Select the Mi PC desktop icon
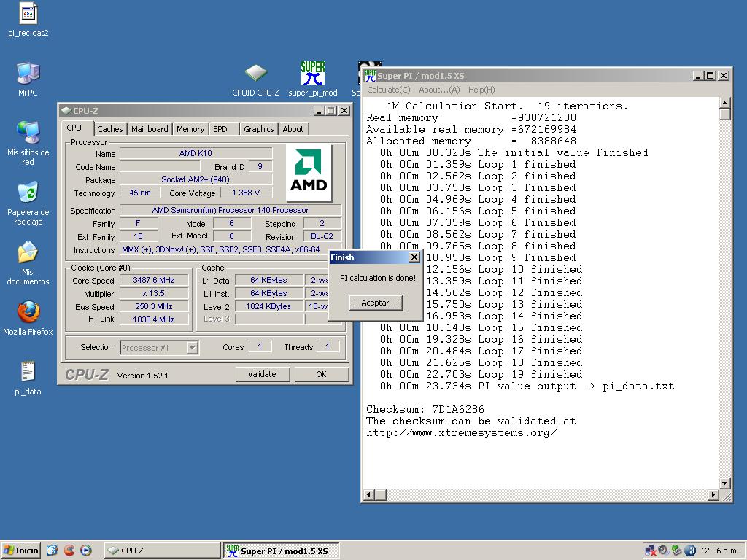The image size is (747, 560). click(x=28, y=74)
